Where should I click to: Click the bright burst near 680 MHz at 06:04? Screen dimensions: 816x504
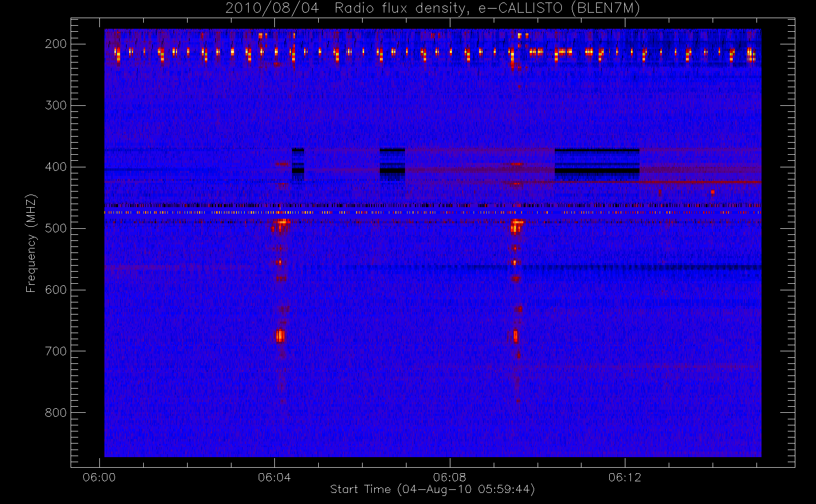(x=280, y=336)
